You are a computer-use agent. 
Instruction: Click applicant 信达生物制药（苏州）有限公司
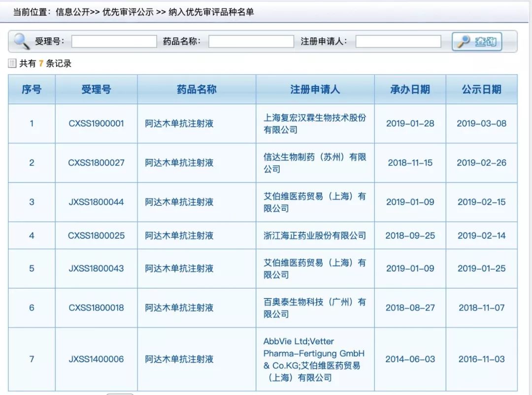point(315,163)
